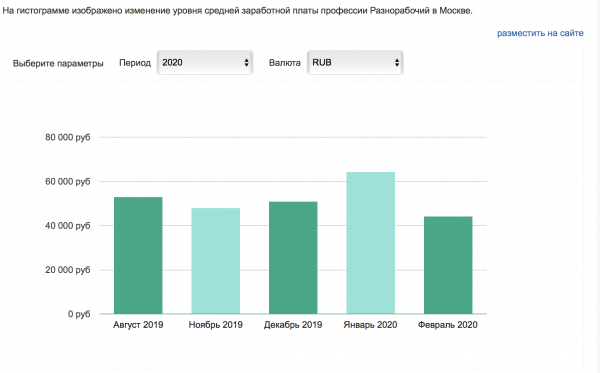The height and width of the screenshot is (373, 600).
Task: Click the Февраль 2020 bar
Action: (x=448, y=265)
